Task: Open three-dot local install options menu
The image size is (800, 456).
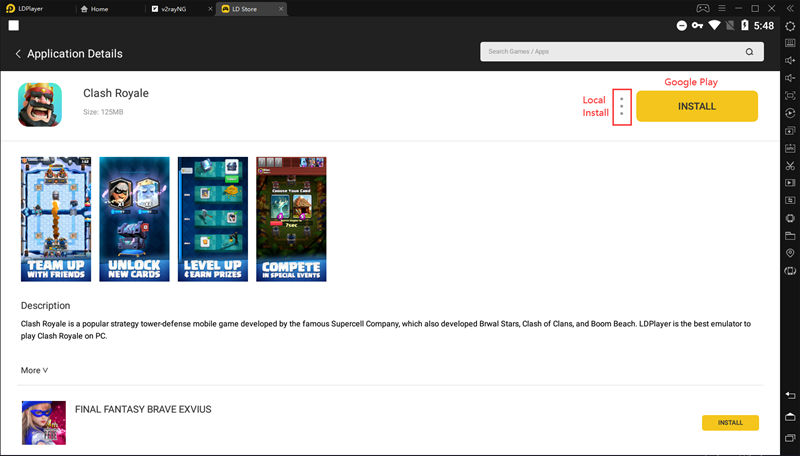Action: pos(622,106)
